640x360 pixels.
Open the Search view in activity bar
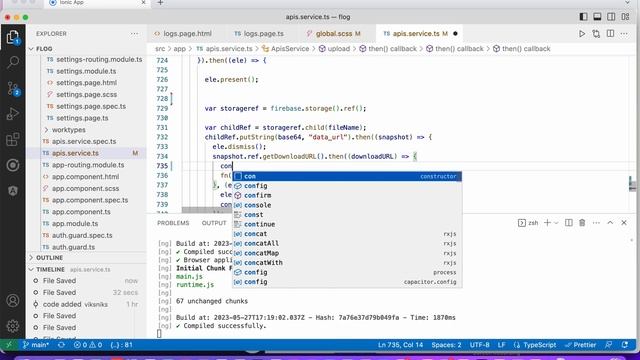coord(13,62)
